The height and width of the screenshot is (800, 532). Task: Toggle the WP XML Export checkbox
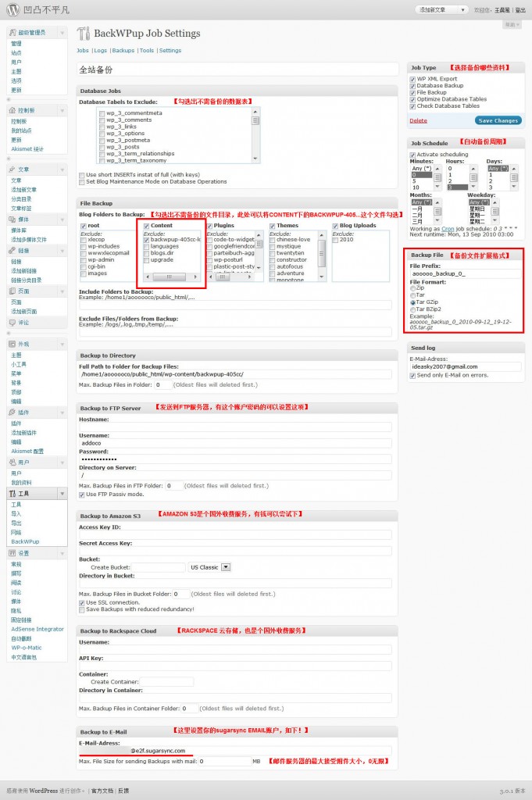[x=412, y=80]
